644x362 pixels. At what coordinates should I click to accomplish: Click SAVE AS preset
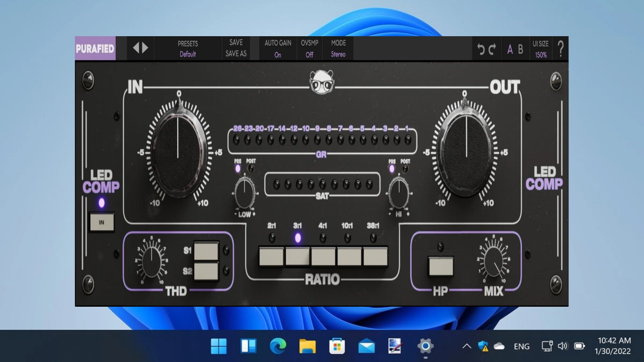click(236, 53)
